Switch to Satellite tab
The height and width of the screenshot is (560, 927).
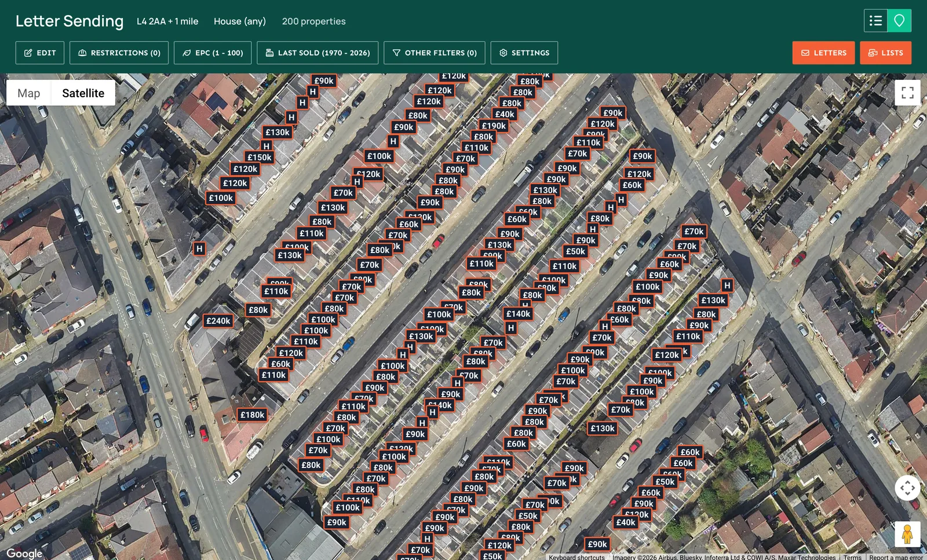[x=83, y=93]
